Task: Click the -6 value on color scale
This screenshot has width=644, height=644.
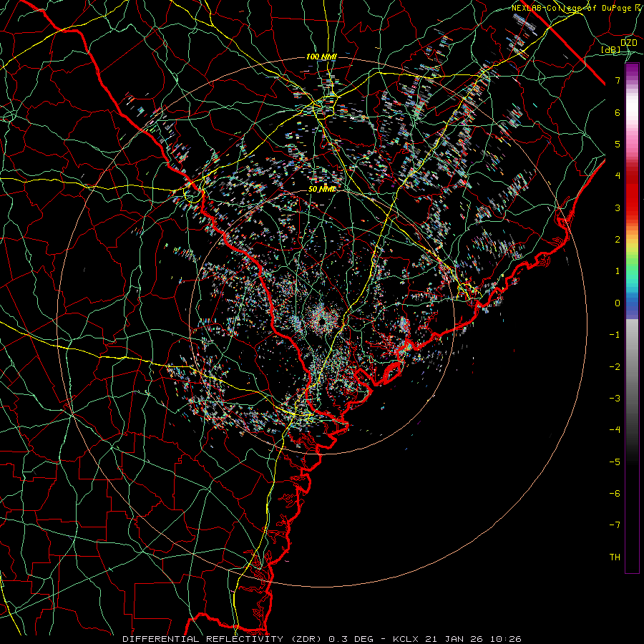Action: tap(615, 493)
